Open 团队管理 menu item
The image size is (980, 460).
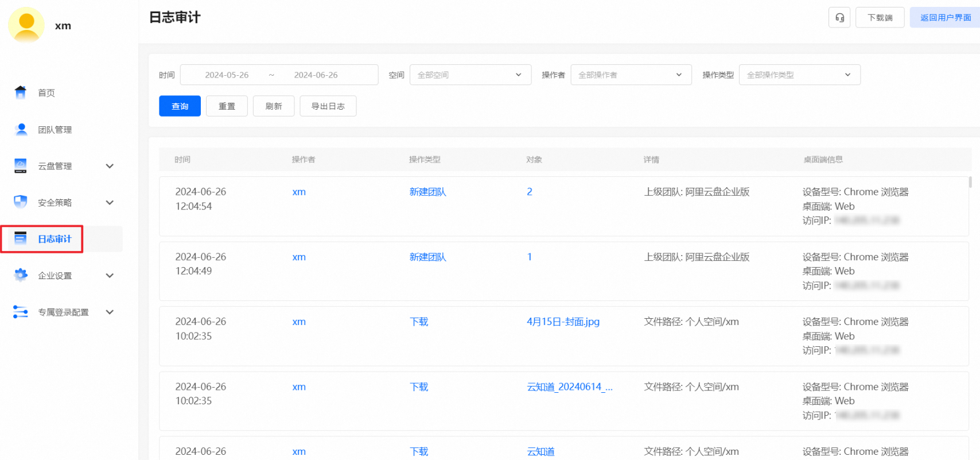(x=55, y=130)
